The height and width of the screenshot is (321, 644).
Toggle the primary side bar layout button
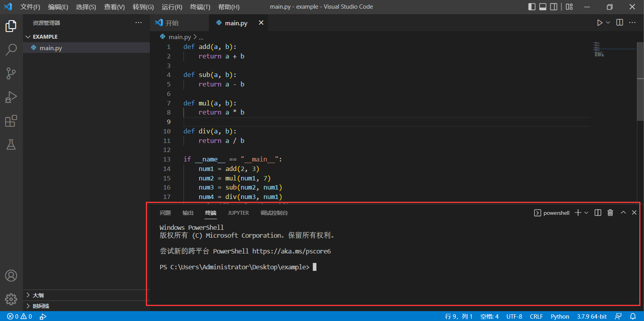(x=532, y=7)
